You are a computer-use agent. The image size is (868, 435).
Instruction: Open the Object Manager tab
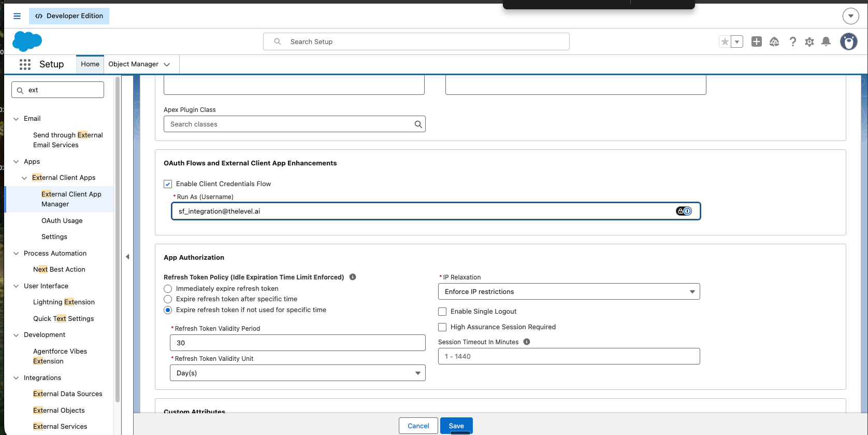click(134, 64)
